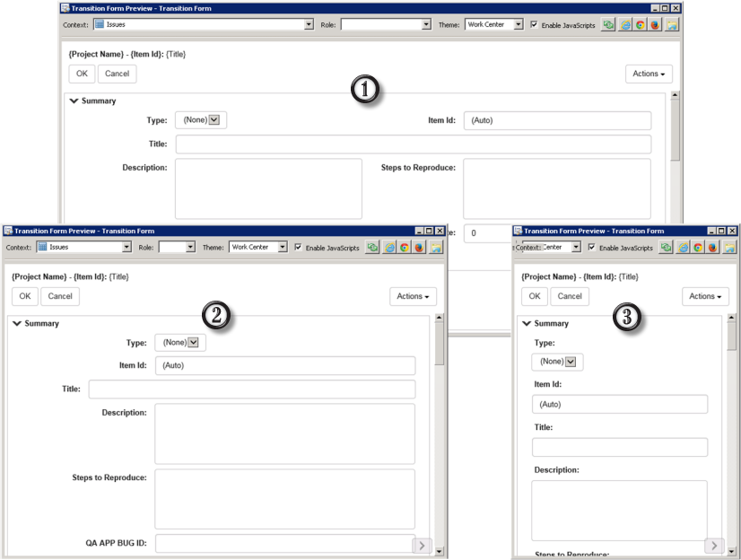Open the Actions menu in window 1
The height and width of the screenshot is (560, 741).
[649, 74]
